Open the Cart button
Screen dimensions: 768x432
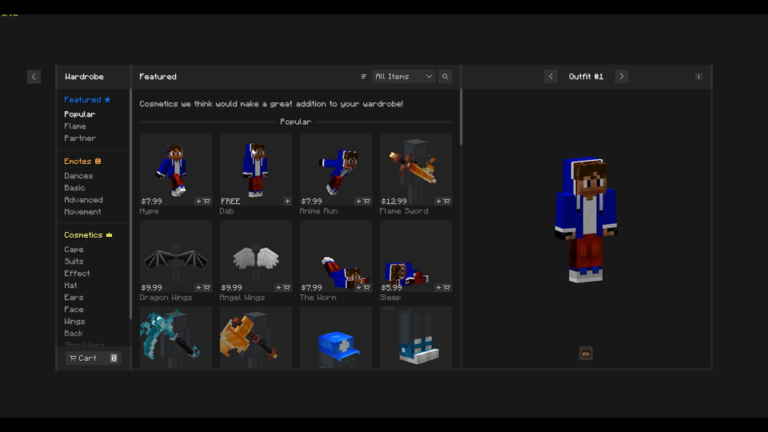pyautogui.click(x=92, y=358)
